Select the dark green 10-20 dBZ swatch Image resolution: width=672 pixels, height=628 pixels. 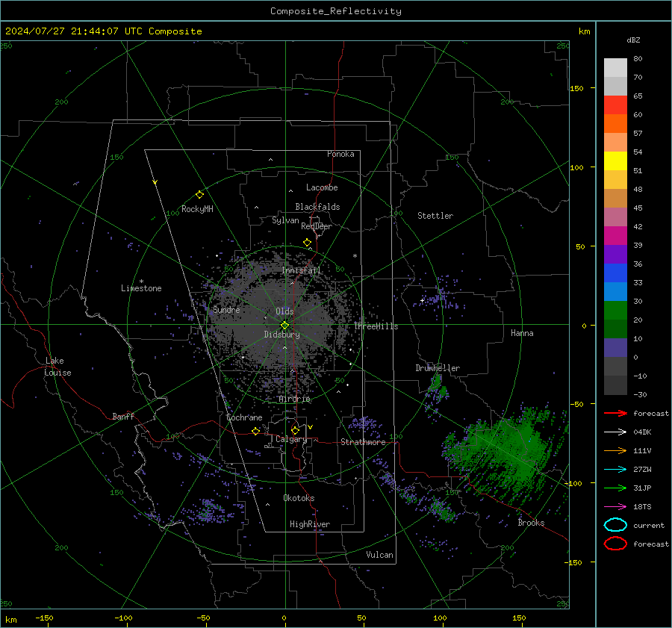(x=615, y=329)
